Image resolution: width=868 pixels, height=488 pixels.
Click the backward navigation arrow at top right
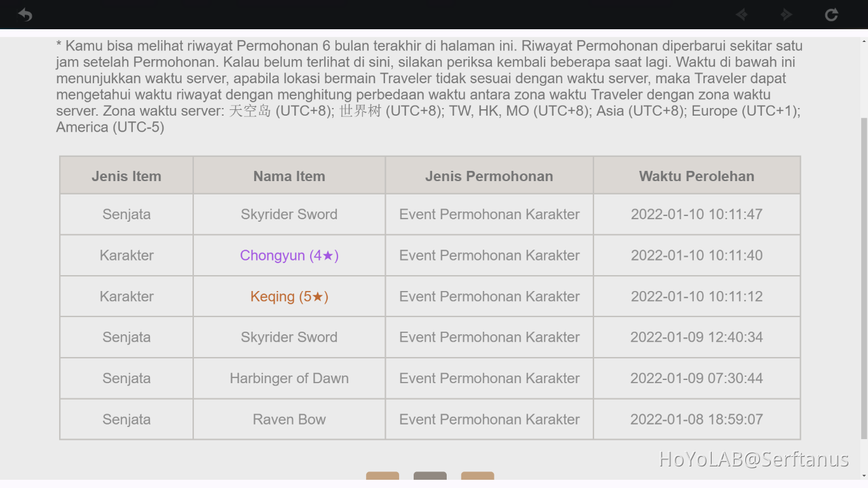click(x=742, y=14)
